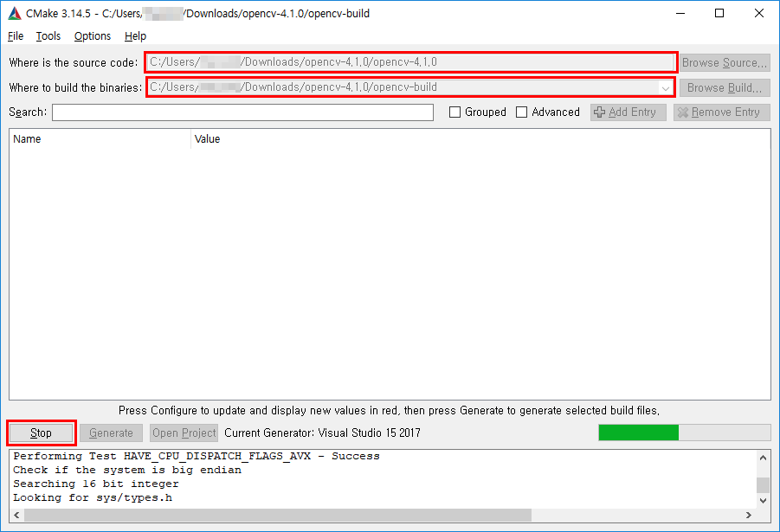This screenshot has width=780, height=532.
Task: Minimize the CMake window
Action: 680,14
